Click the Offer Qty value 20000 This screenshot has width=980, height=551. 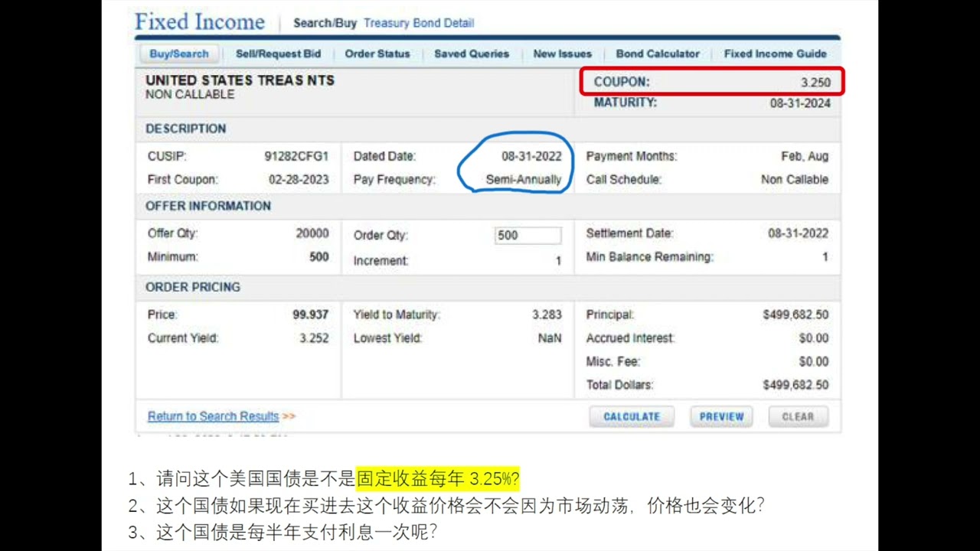click(312, 233)
